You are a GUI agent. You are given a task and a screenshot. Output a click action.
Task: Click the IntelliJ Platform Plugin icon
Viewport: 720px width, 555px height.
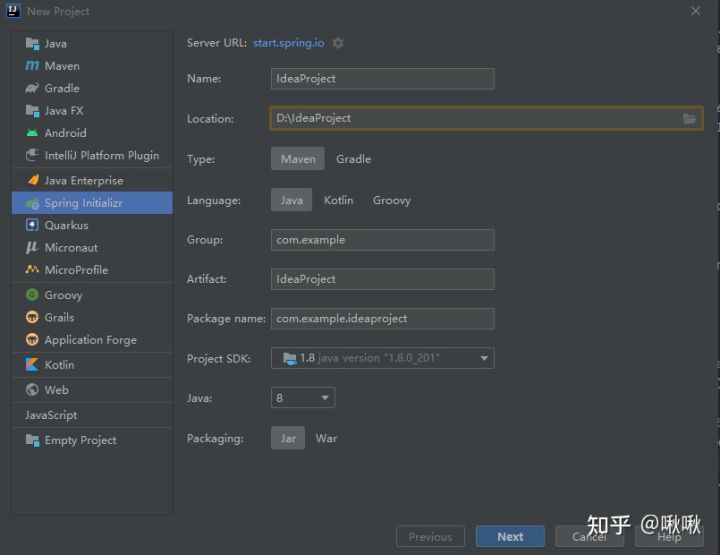click(x=32, y=155)
